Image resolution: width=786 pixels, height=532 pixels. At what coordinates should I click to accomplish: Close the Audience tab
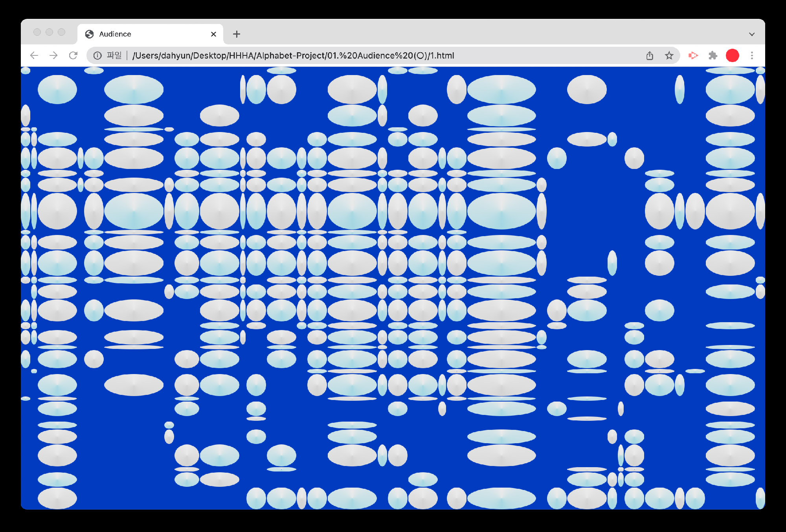[x=213, y=34]
